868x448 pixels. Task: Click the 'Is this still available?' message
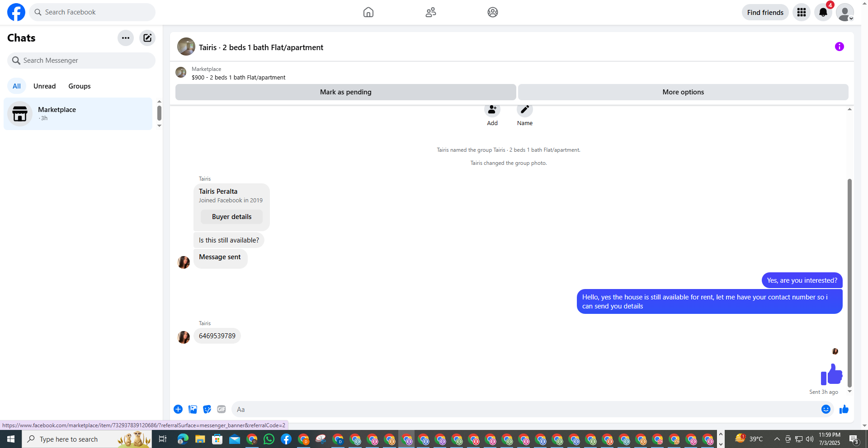point(229,240)
